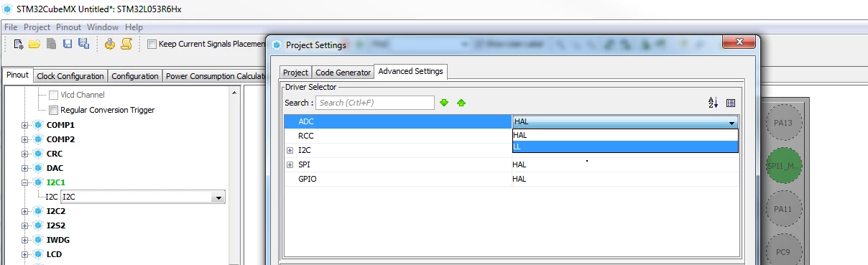
Task: Click the HAL value for the GPIO row
Action: (x=520, y=179)
